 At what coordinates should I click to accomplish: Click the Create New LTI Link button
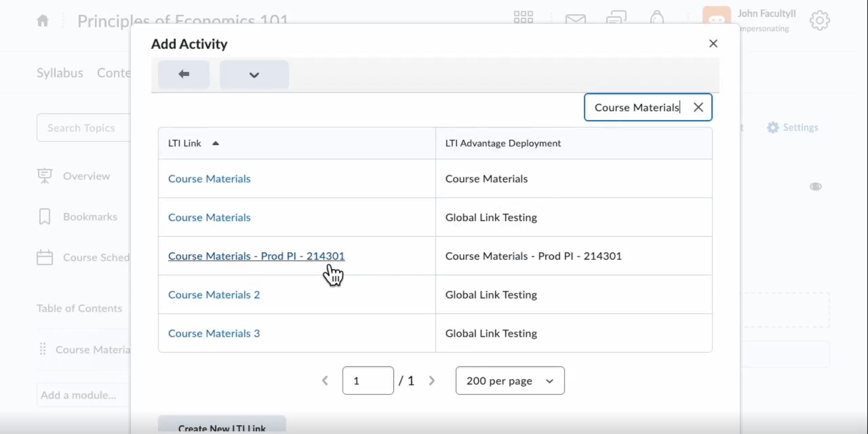click(222, 425)
